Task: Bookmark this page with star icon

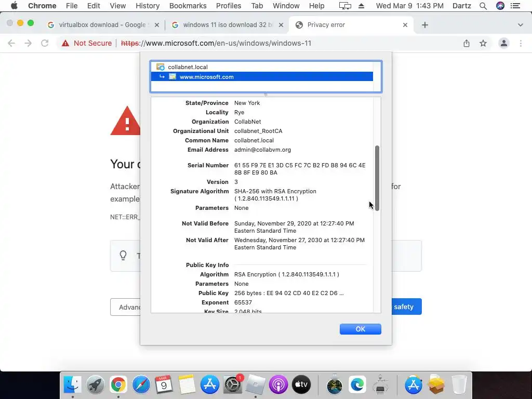Action: click(483, 43)
